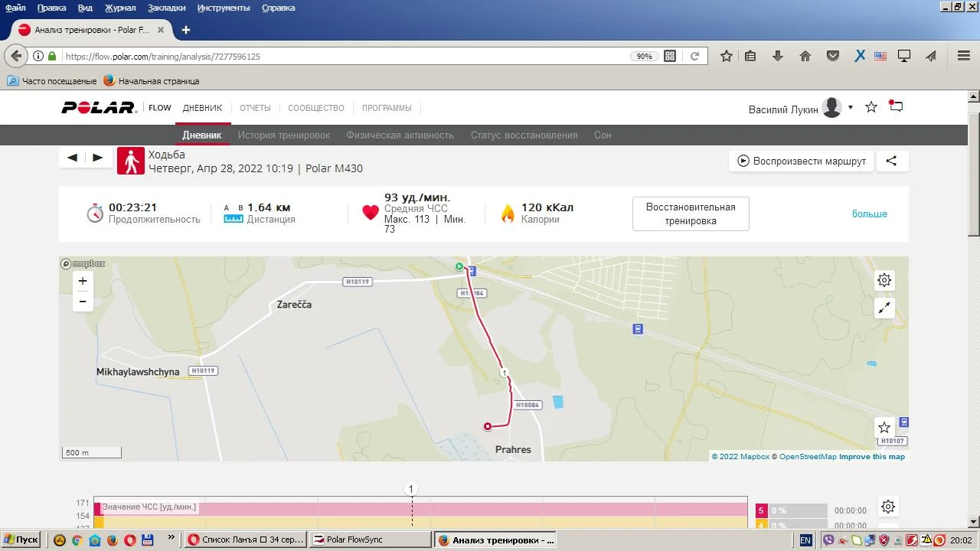The image size is (980, 551).
Task: Switch to Физическая активность subtab
Action: pos(400,135)
